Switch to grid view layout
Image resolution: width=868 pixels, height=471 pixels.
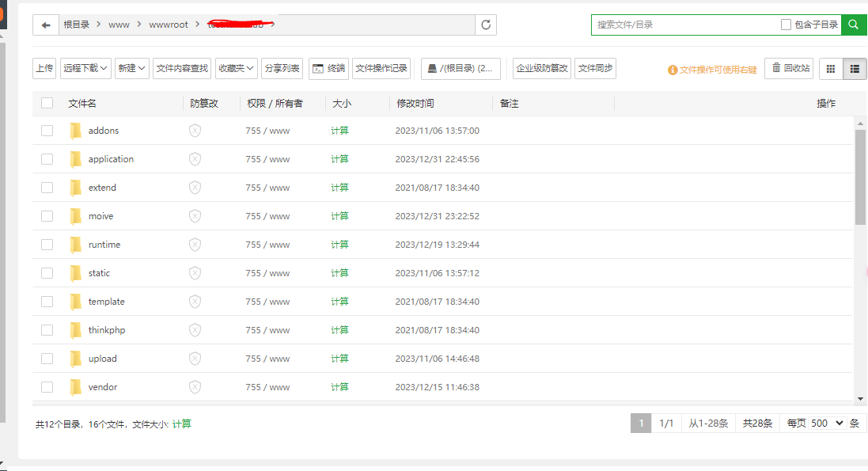click(830, 69)
